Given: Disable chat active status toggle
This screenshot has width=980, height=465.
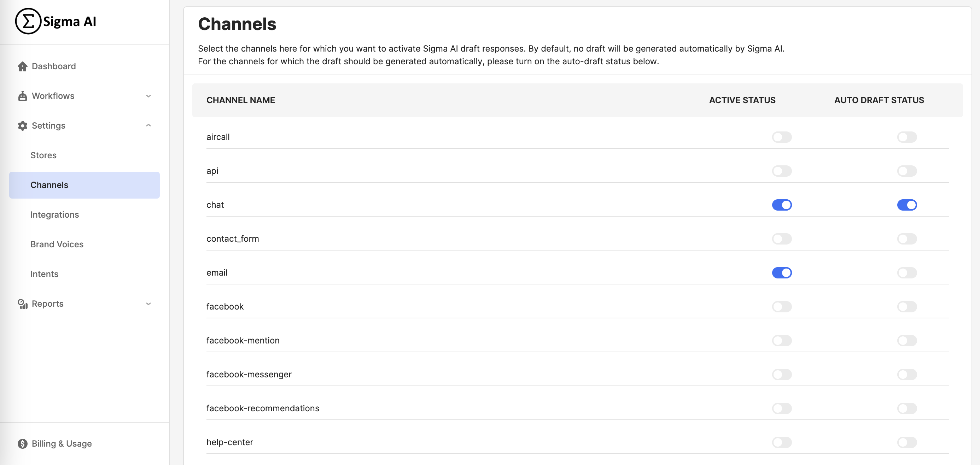Looking at the screenshot, I should (782, 205).
